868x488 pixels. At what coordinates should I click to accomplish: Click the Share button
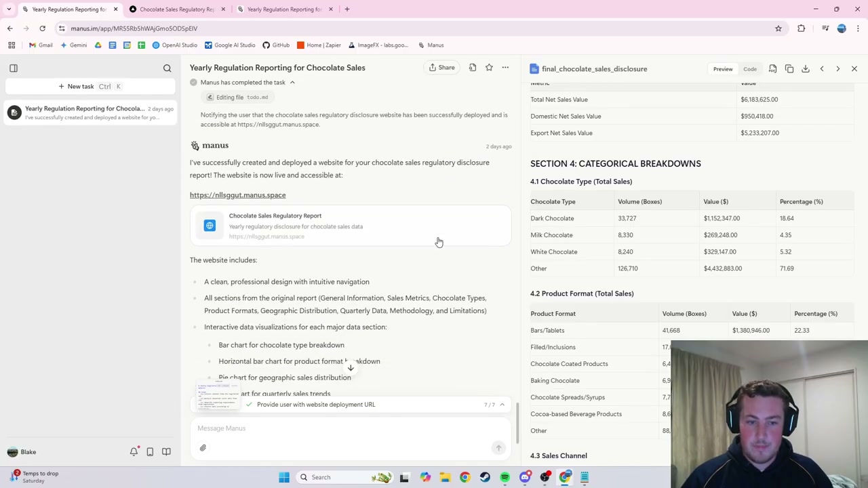[x=441, y=67]
